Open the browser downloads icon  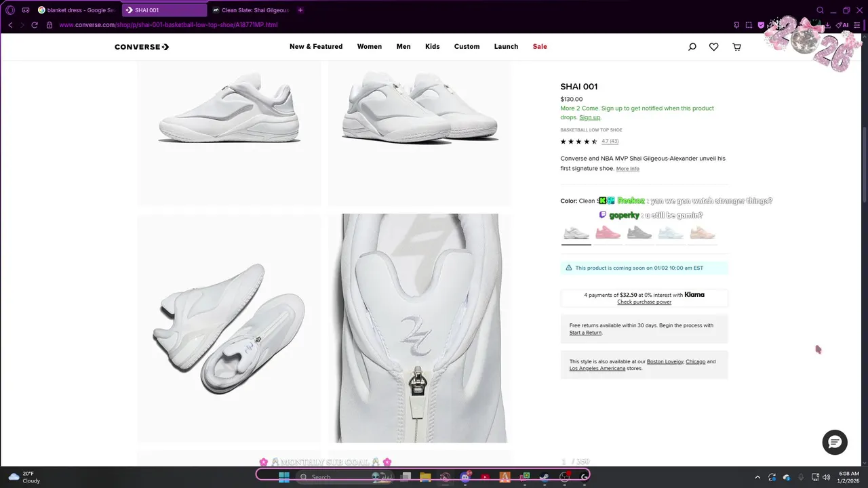tap(827, 25)
